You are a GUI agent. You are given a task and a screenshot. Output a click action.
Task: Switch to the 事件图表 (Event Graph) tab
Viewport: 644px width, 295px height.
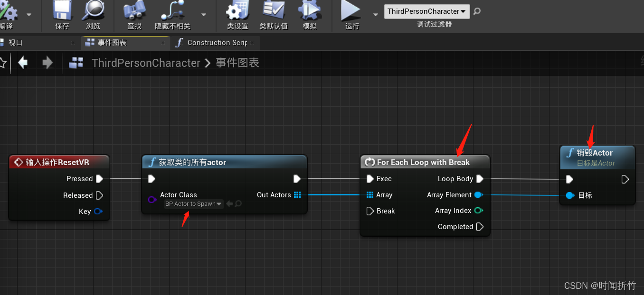pos(112,43)
